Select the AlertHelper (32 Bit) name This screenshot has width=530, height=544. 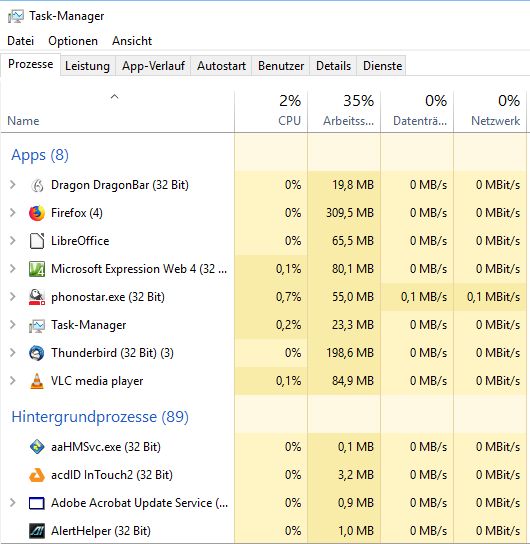[101, 531]
